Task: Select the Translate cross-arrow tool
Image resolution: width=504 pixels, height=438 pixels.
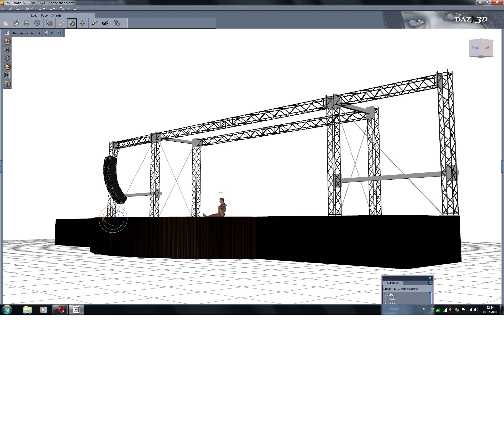Action: click(x=82, y=23)
